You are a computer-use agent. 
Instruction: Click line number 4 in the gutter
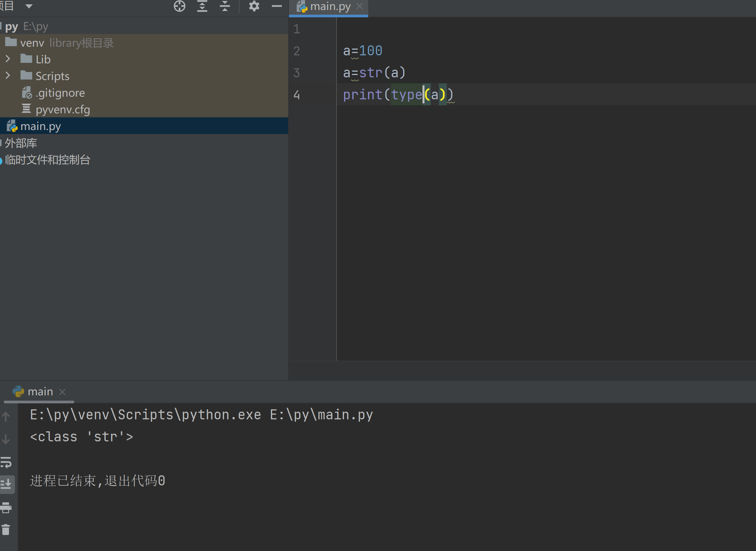coord(297,95)
